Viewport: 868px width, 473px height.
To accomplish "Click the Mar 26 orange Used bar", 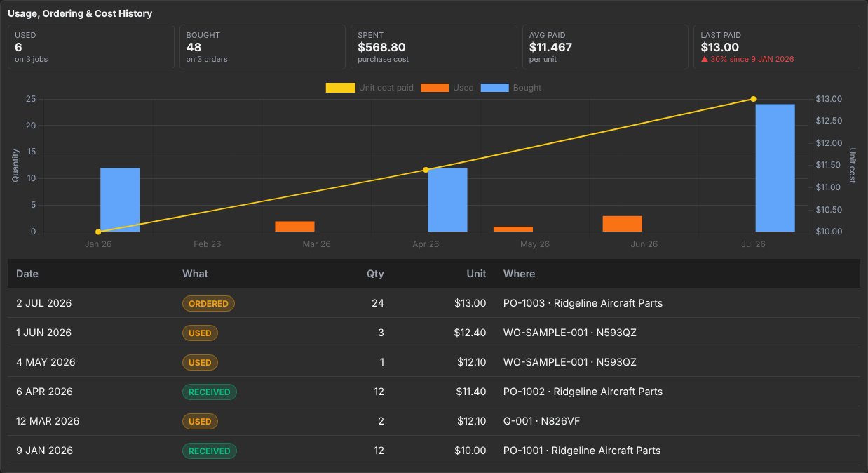I will point(294,226).
